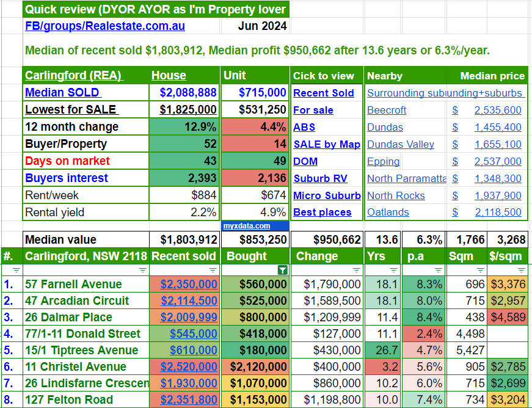Screen dimensions: 532x408
Task: Click filter icon on Change column
Action: tap(357, 270)
